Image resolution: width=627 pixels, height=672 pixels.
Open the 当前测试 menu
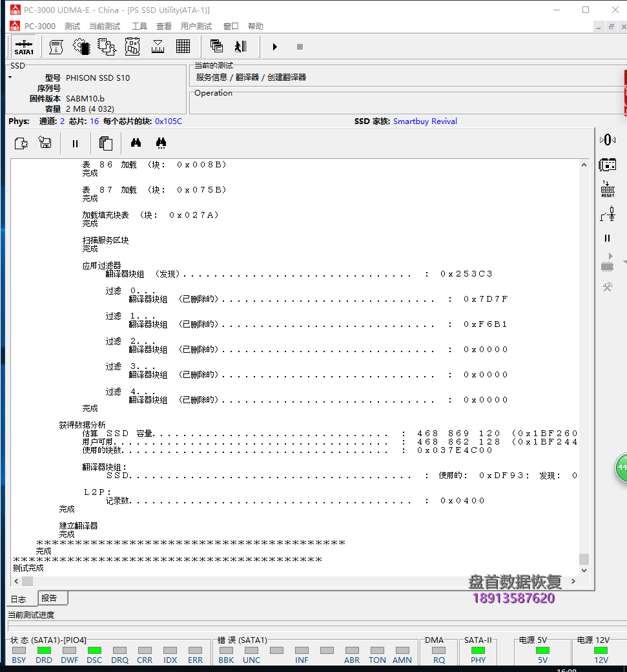(105, 26)
